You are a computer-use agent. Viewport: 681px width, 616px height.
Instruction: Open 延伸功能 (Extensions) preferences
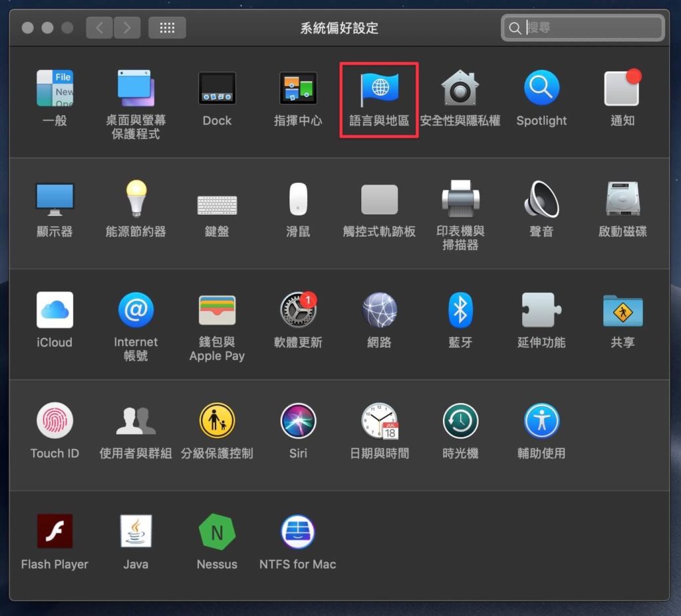pos(541,310)
